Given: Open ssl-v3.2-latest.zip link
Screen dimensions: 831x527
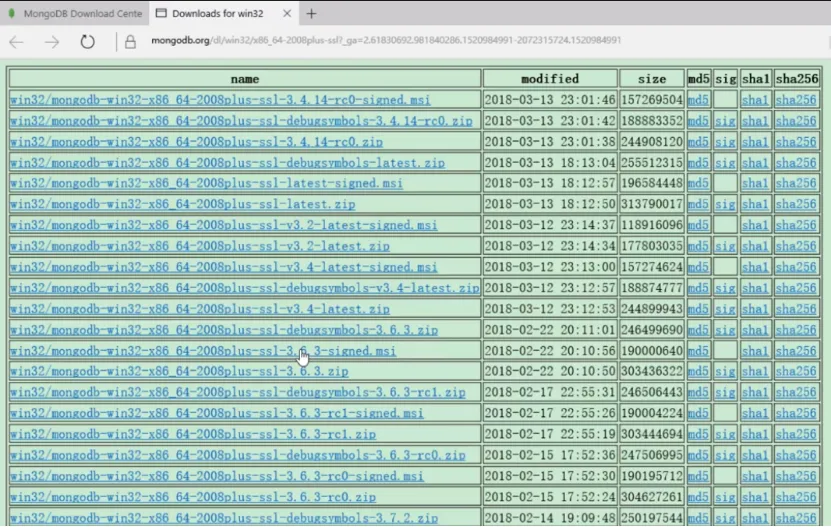Looking at the screenshot, I should 199,246.
